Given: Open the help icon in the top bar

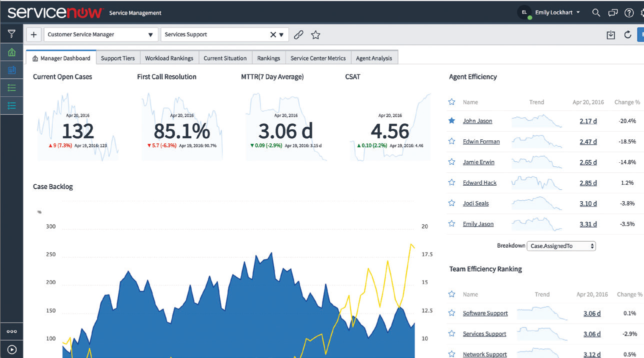Looking at the screenshot, I should [629, 12].
